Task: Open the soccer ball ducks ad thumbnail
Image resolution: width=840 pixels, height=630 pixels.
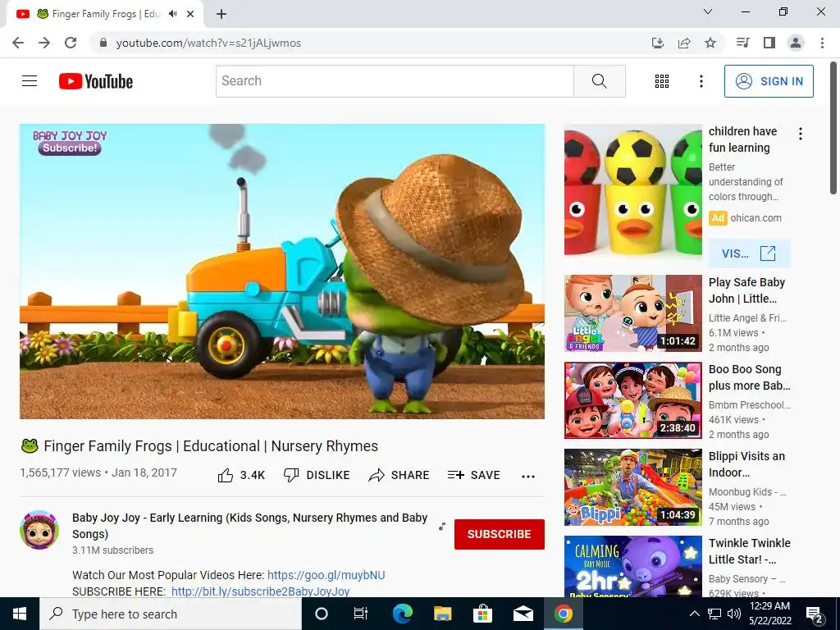Action: pyautogui.click(x=633, y=189)
